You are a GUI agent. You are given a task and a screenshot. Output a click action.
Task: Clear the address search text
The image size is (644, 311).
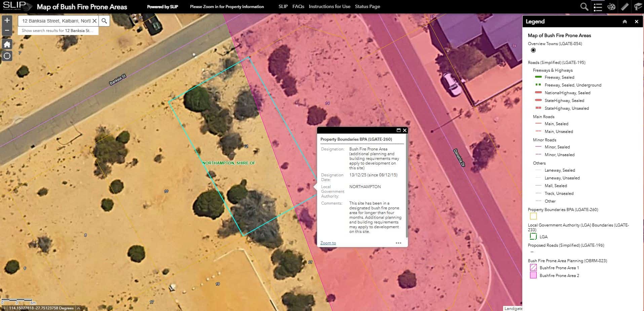[x=94, y=21]
